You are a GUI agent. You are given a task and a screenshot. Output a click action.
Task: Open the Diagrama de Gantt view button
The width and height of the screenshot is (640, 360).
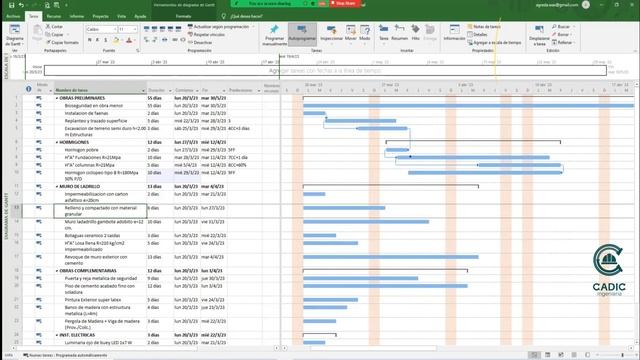pyautogui.click(x=15, y=35)
